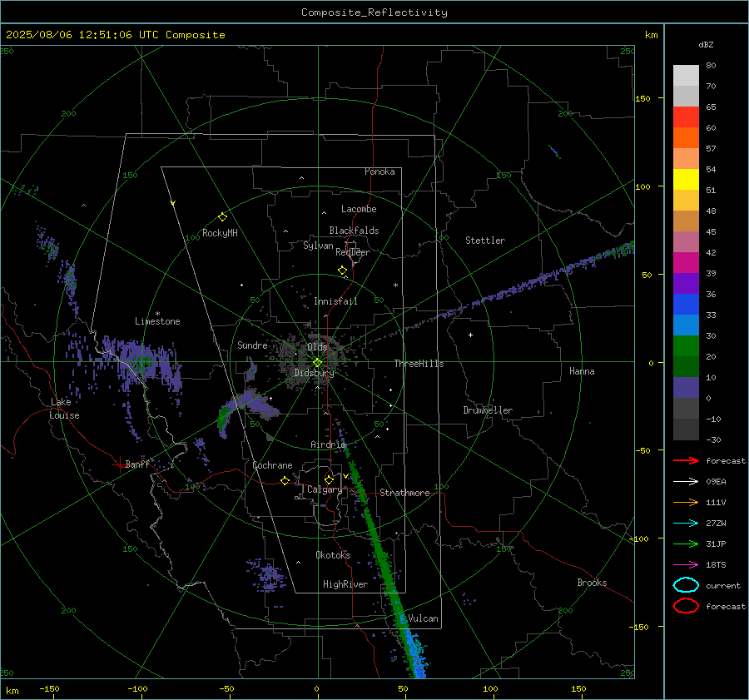The image size is (749, 700).
Task: Click the Sylvan label on the map
Action: (318, 246)
